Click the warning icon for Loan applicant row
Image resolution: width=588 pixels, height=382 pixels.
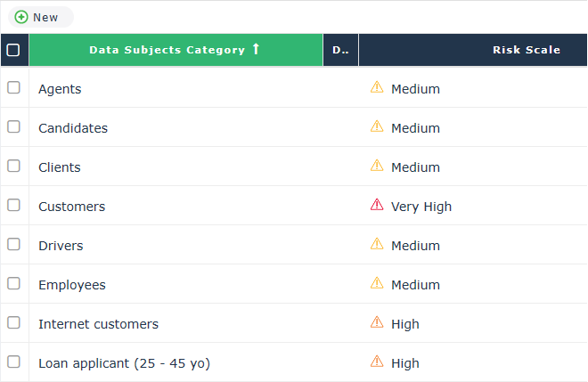(x=377, y=362)
